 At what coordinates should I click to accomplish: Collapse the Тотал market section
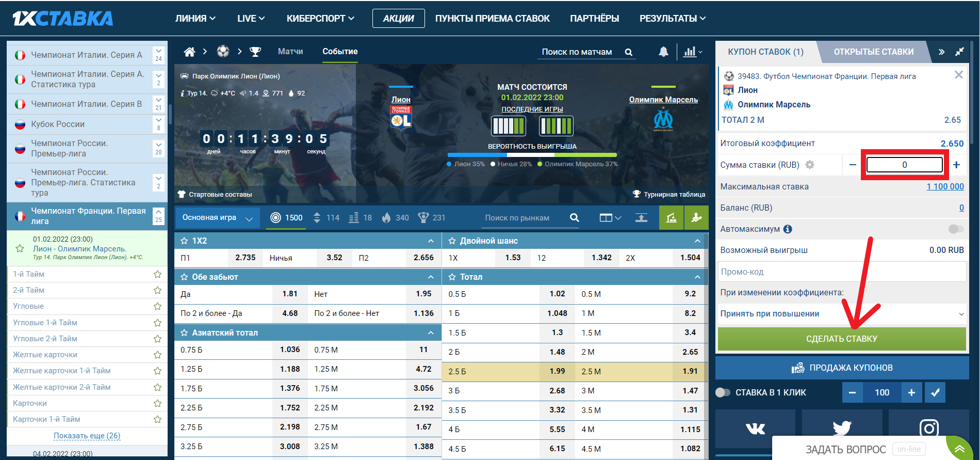click(697, 277)
